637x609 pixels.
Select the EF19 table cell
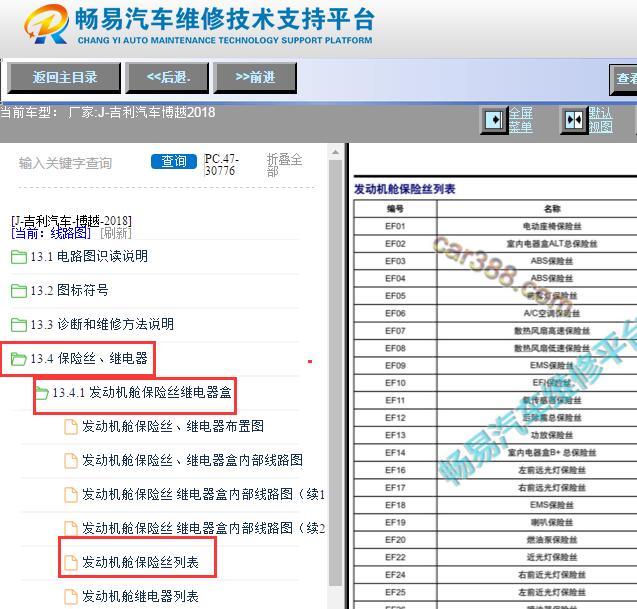395,522
